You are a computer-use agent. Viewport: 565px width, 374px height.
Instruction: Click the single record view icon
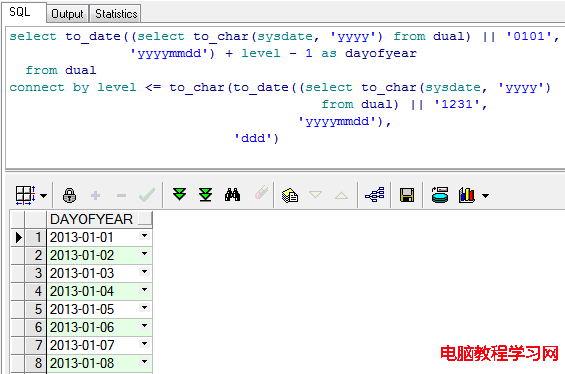pyautogui.click(x=290, y=195)
